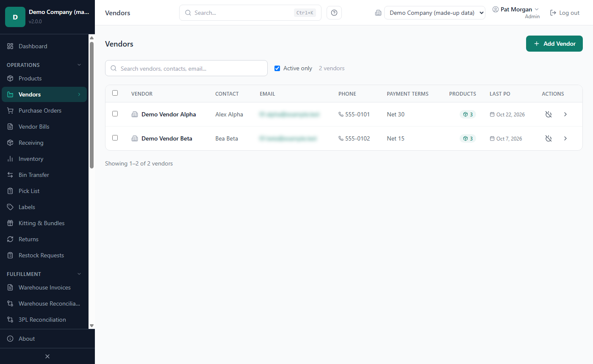Navigate to Purchase Orders
The image size is (593, 364).
coord(44,110)
